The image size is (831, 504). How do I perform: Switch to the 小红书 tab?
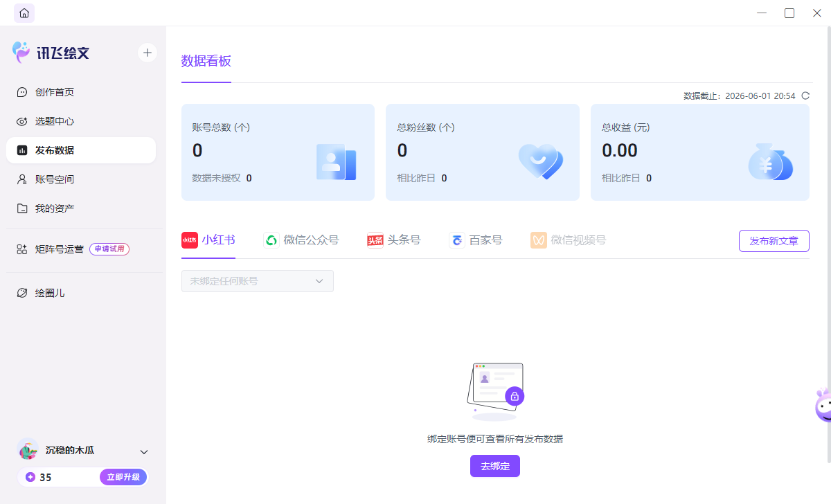click(x=208, y=240)
